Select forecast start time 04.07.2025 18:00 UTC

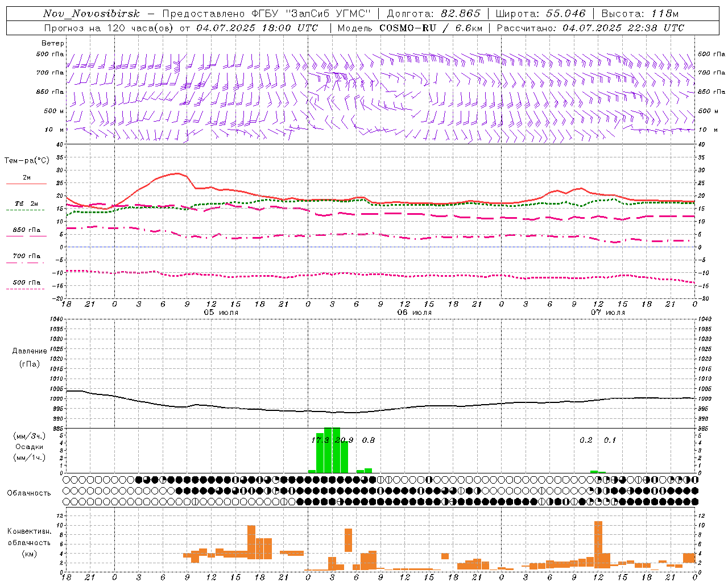tap(257, 28)
